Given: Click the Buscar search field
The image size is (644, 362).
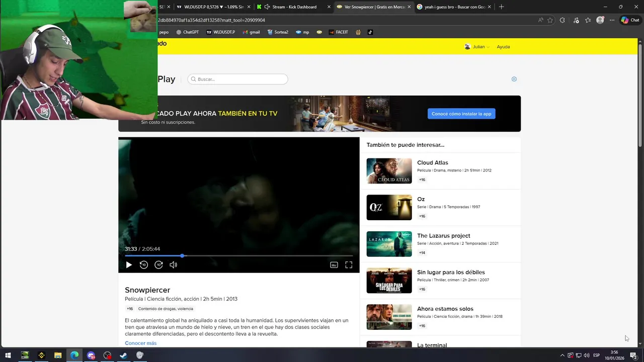Looking at the screenshot, I should point(237,79).
